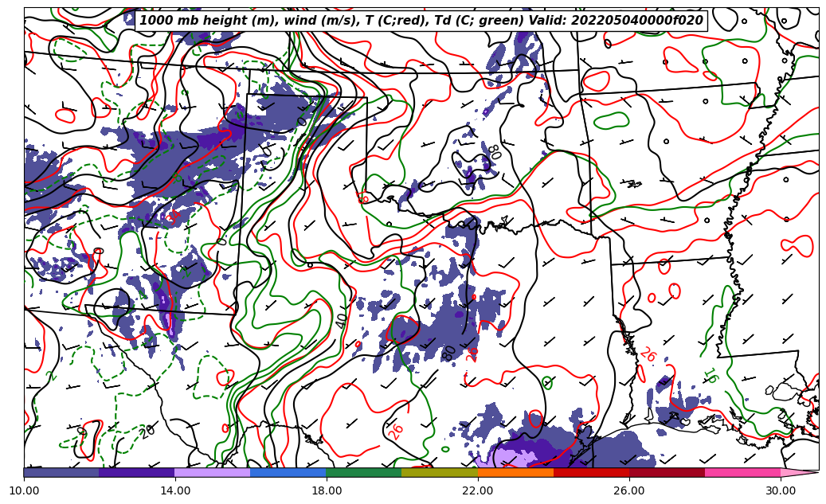Select the dark maroon colorbar segment after 26.00
Image resolution: width=826 pixels, height=504 pixels.
pos(667,472)
